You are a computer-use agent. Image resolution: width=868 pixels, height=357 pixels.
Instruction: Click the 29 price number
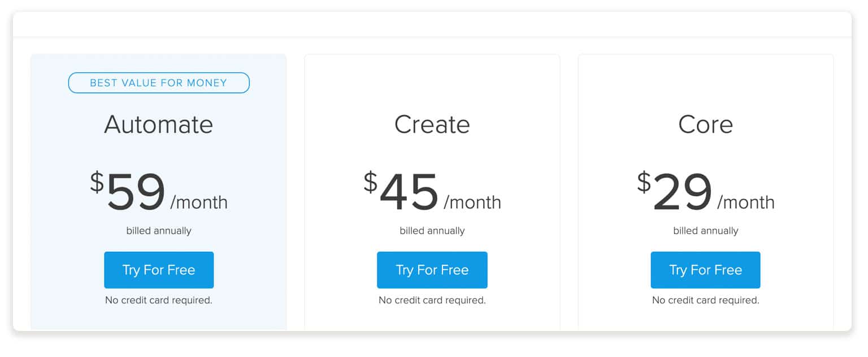tap(683, 191)
